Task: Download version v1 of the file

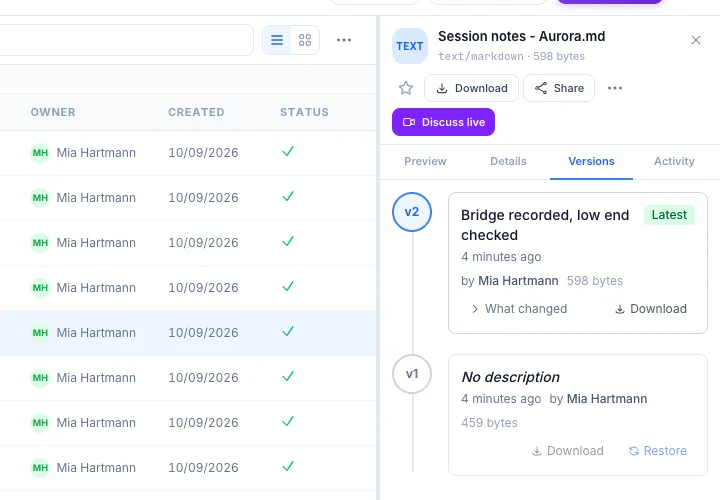Action: click(568, 451)
